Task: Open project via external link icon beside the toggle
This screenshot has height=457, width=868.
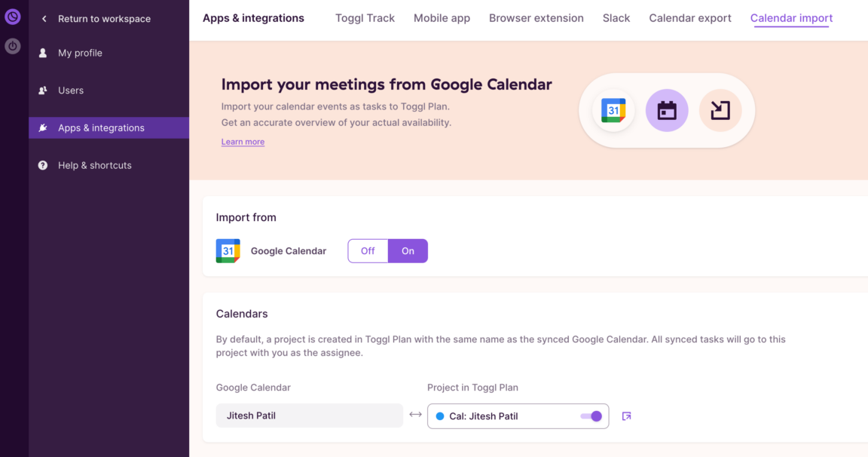Action: pyautogui.click(x=626, y=416)
